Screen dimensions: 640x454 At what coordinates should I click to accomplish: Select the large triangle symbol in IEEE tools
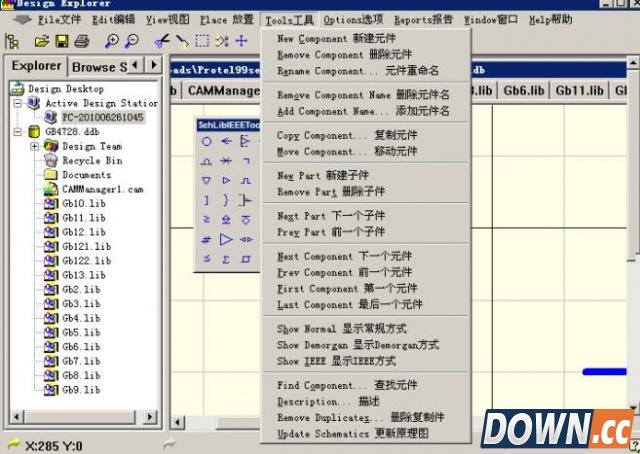[x=226, y=239]
